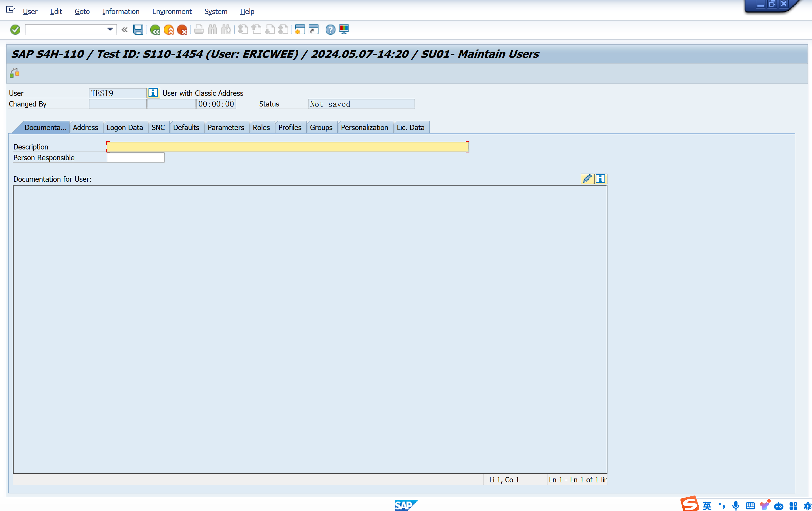This screenshot has width=812, height=511.
Task: Collapse the command field with double chevron
Action: (124, 30)
